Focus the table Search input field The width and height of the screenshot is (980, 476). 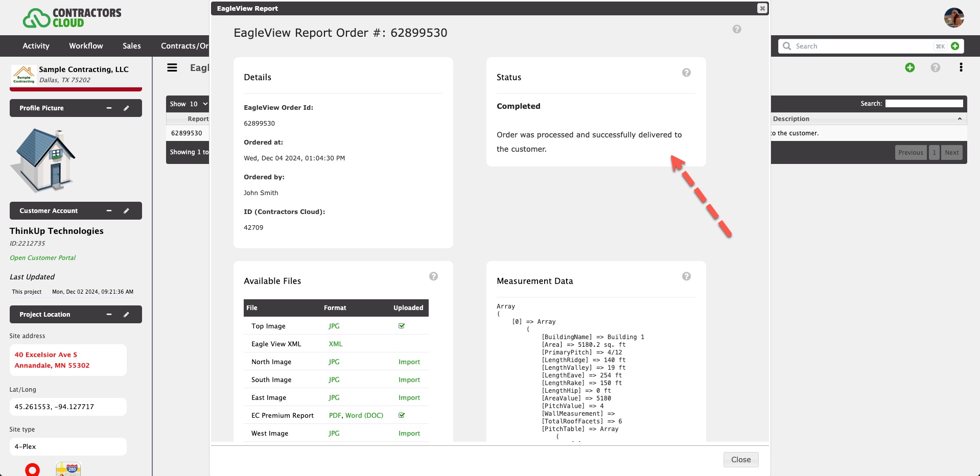[924, 103]
